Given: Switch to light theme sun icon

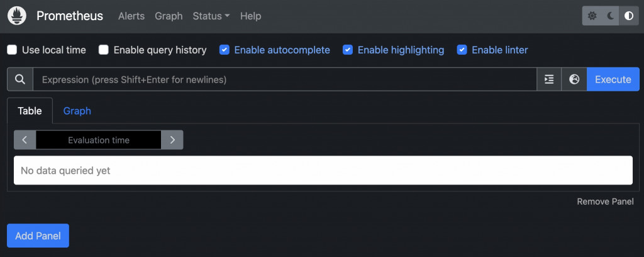Looking at the screenshot, I should click(592, 16).
